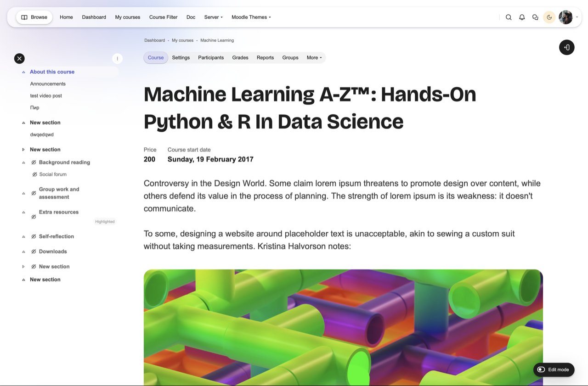This screenshot has width=588, height=386.
Task: Close the course index sidebar
Action: point(19,58)
